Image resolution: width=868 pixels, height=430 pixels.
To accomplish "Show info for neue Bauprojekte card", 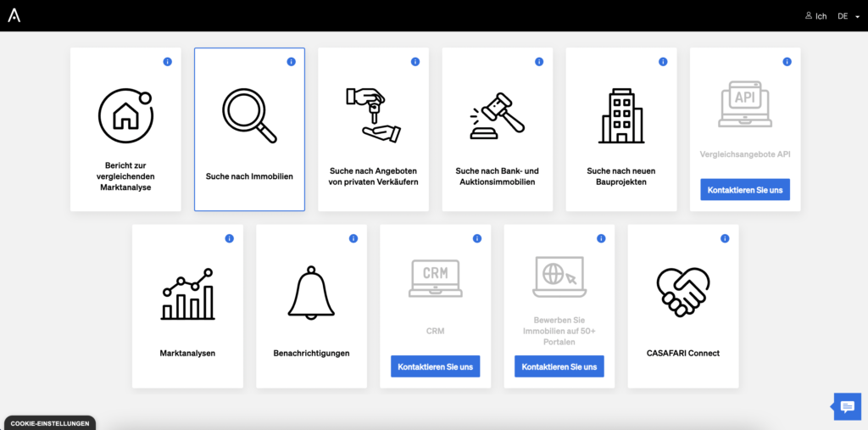I will pyautogui.click(x=663, y=62).
